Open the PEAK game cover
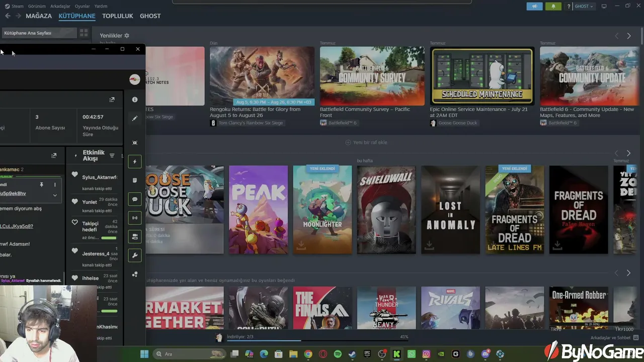Image resolution: width=644 pixels, height=362 pixels. click(x=259, y=210)
